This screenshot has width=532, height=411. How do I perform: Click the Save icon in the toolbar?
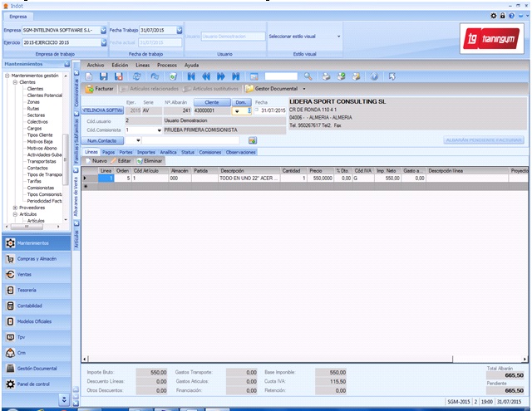(106, 76)
